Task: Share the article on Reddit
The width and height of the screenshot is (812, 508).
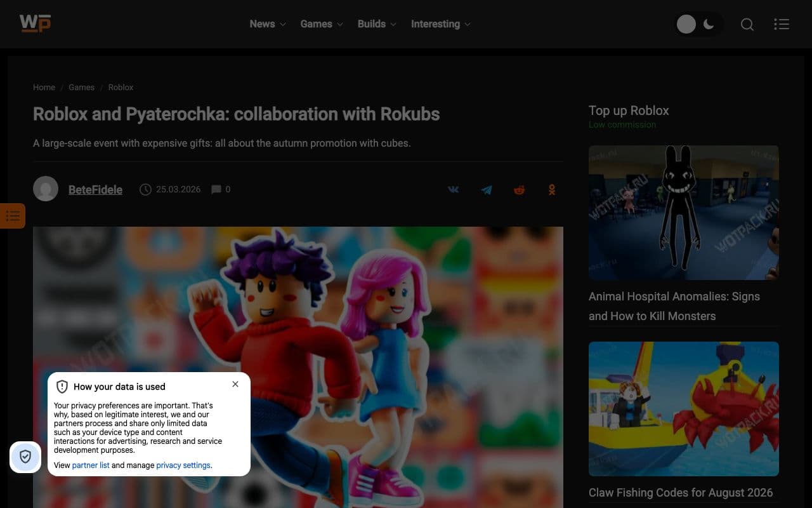Action: pyautogui.click(x=519, y=189)
